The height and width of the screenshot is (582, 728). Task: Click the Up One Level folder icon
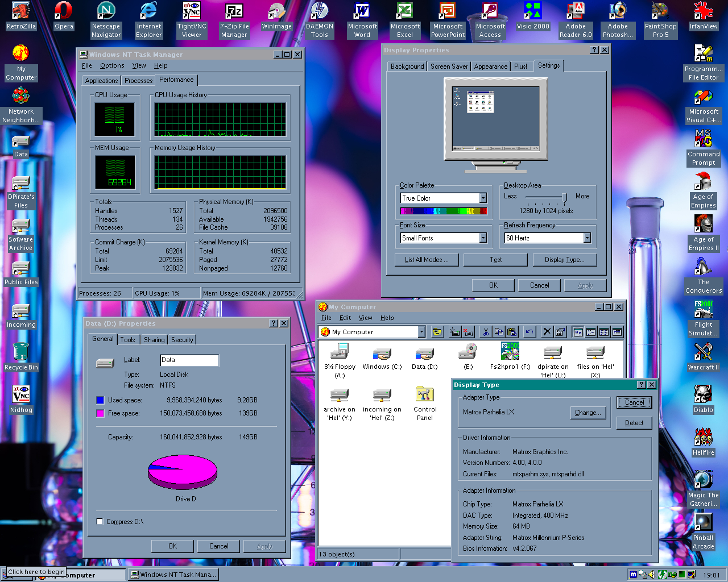coord(437,332)
